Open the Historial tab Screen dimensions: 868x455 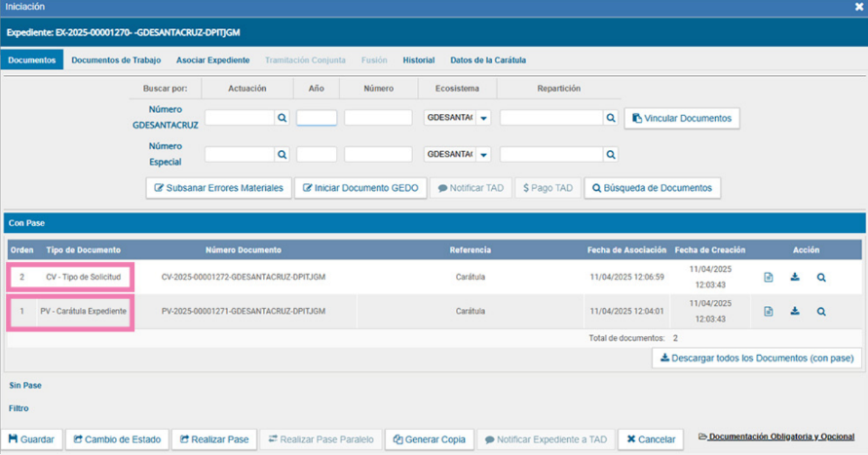[419, 60]
